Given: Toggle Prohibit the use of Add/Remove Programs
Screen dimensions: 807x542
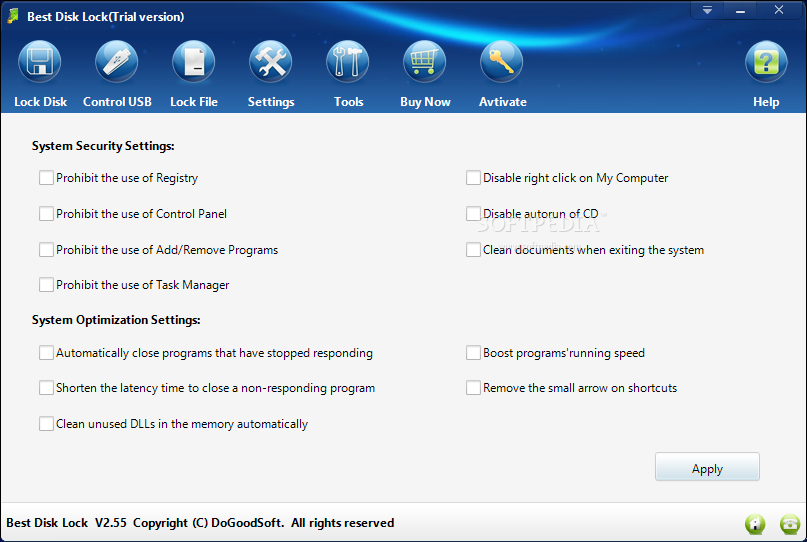Looking at the screenshot, I should (46, 250).
